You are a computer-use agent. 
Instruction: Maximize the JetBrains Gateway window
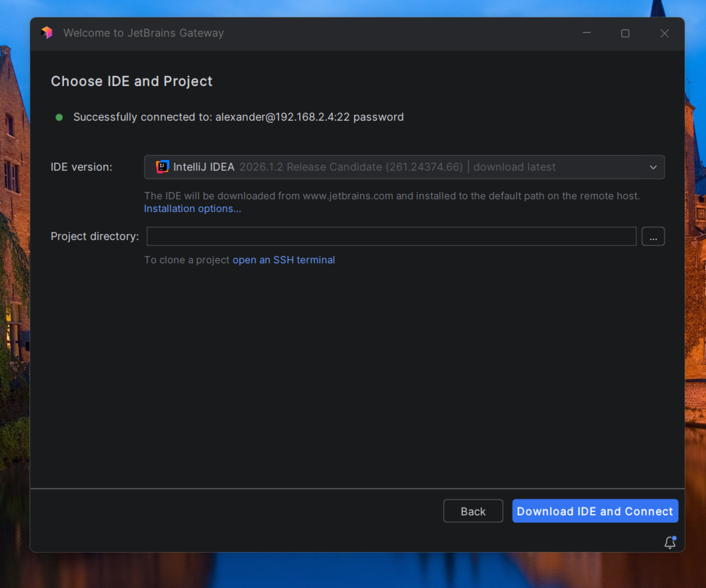(x=625, y=33)
